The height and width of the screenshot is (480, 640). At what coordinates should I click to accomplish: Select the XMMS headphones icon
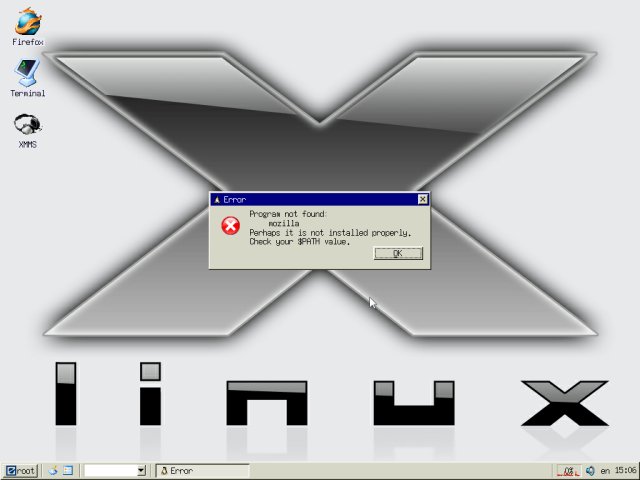27,124
